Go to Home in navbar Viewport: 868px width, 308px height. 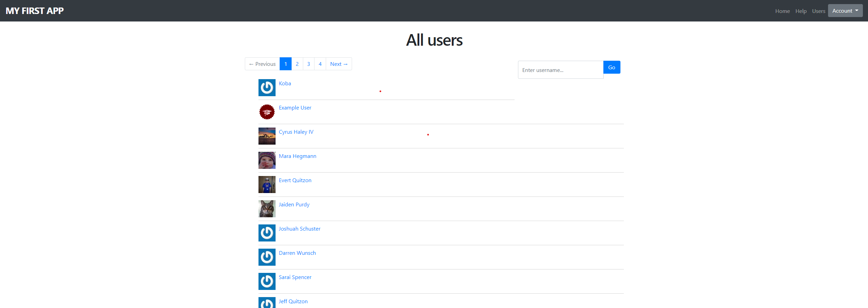(x=782, y=11)
